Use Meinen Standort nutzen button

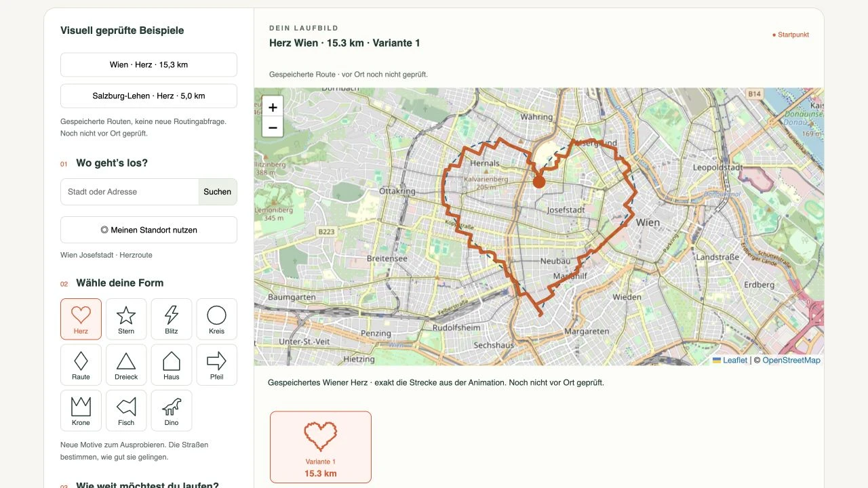(x=149, y=230)
